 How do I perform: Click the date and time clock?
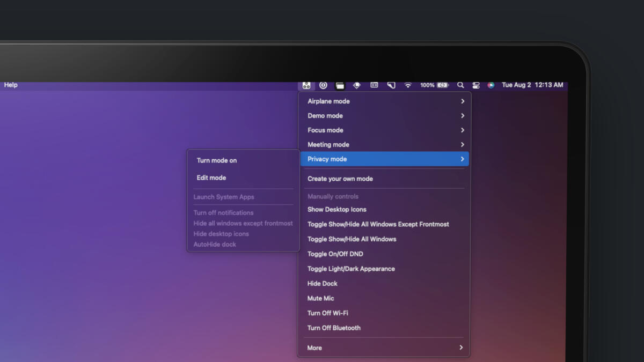[532, 85]
